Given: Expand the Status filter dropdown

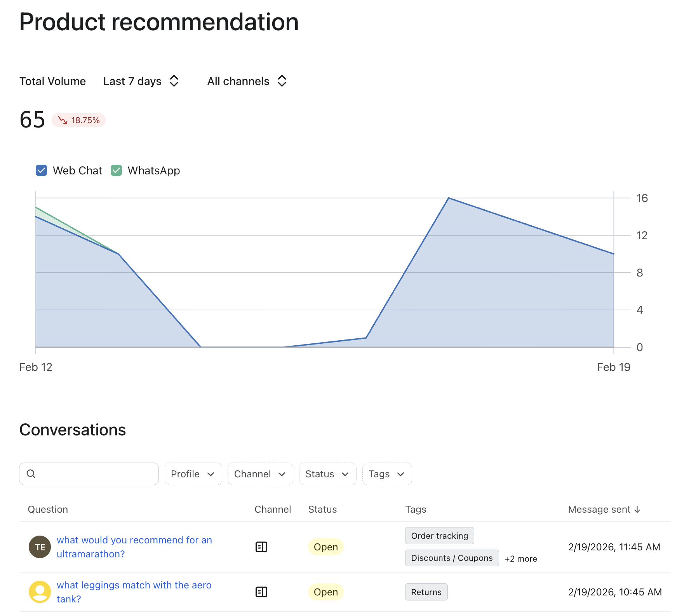Looking at the screenshot, I should [x=327, y=474].
